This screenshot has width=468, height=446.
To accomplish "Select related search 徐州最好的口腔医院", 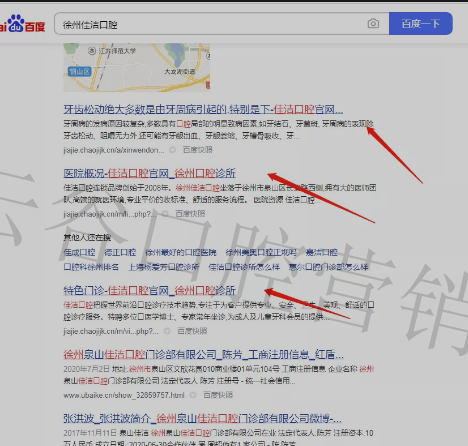I will tap(181, 252).
